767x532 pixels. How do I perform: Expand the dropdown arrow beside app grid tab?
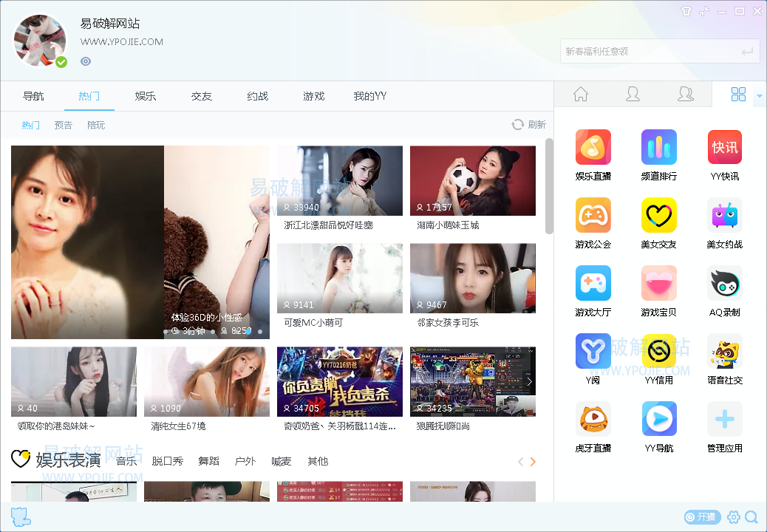tap(759, 96)
